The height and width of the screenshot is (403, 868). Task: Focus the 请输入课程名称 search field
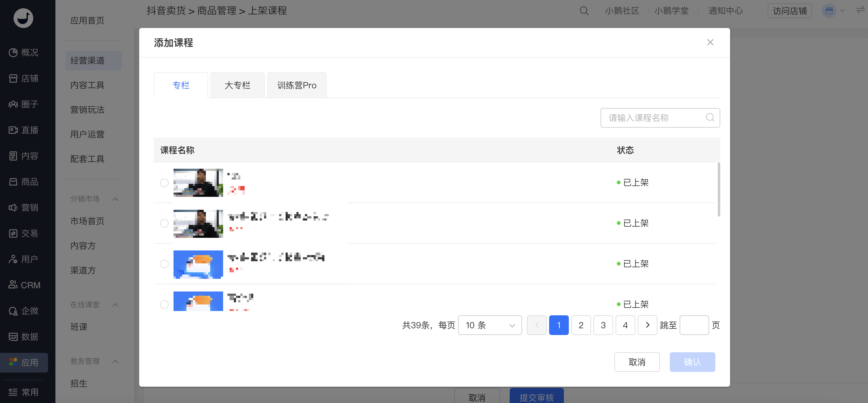pyautogui.click(x=660, y=118)
